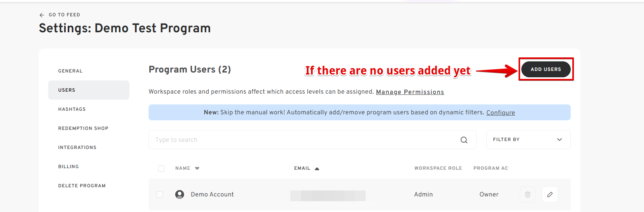Click the search magnifier icon
This screenshot has height=212, width=644.
click(x=464, y=140)
